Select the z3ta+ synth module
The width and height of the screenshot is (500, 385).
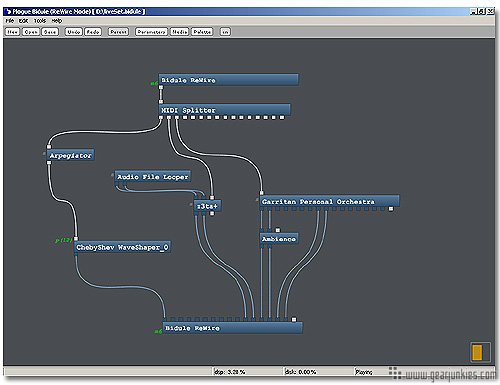click(x=207, y=206)
